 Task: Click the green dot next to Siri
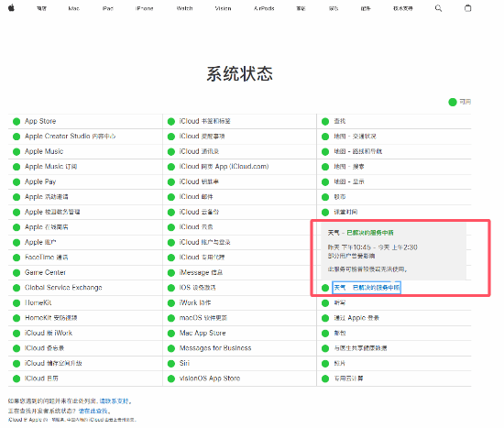(x=171, y=364)
